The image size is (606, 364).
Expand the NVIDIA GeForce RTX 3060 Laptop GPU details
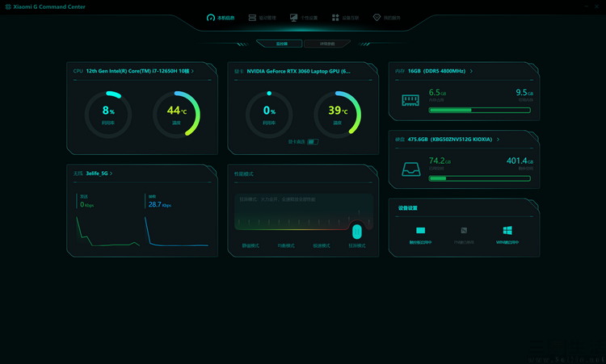(298, 71)
